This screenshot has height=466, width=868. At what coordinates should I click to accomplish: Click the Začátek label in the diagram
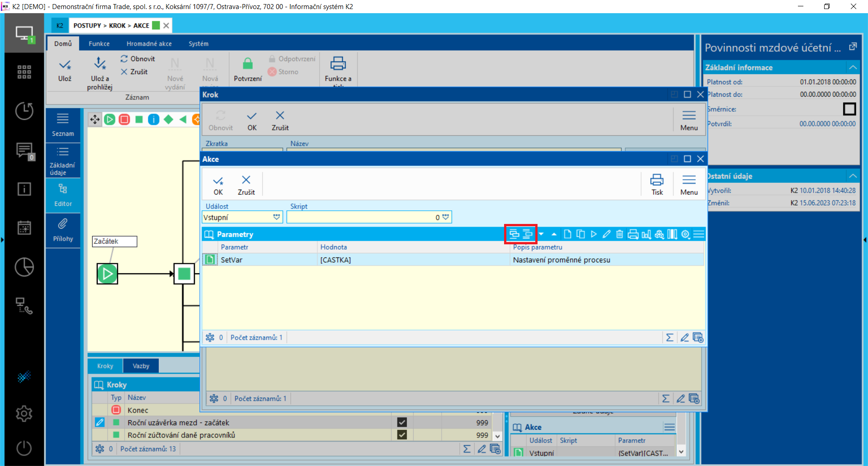(114, 241)
